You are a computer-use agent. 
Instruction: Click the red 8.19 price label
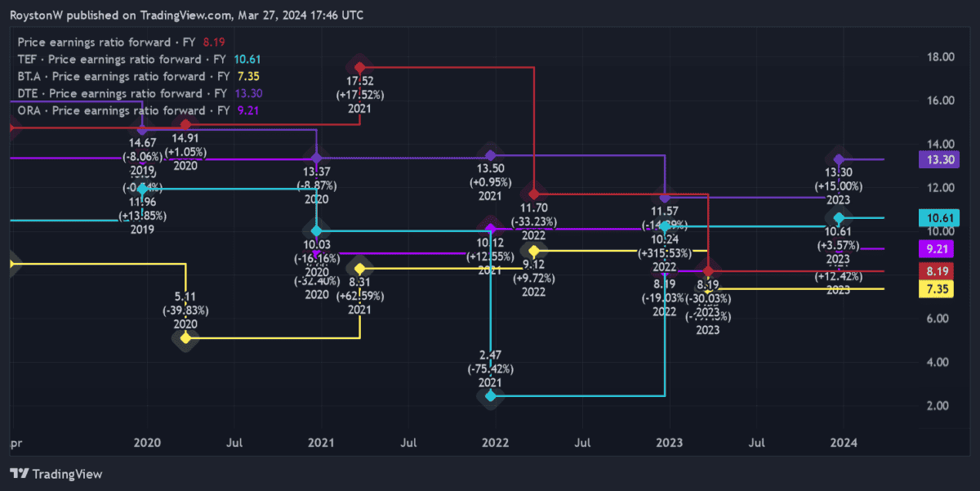[x=942, y=271]
